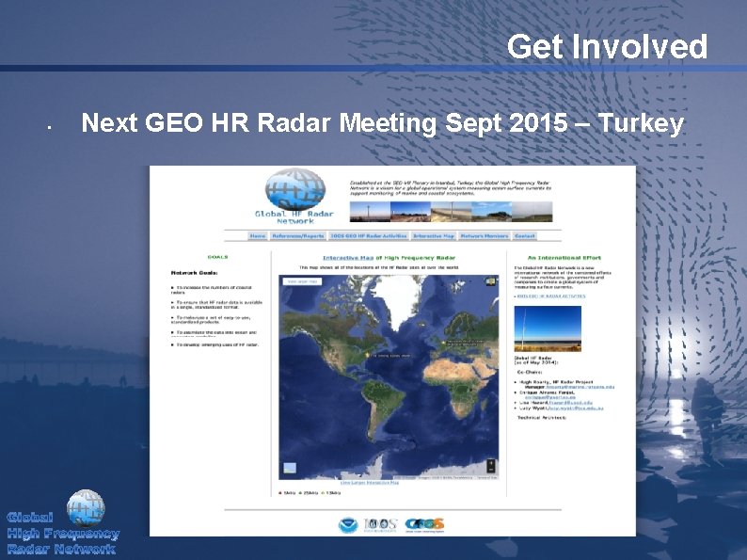Open the References/Reports tab
This screenshot has height=560, width=747.
click(x=298, y=236)
